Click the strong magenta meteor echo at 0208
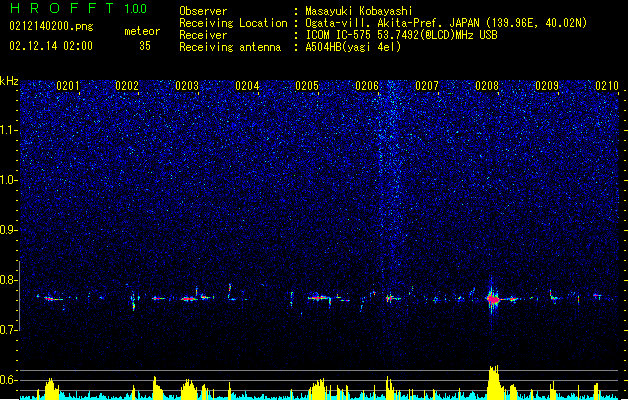Screen dimensions: 629x400 click(493, 299)
